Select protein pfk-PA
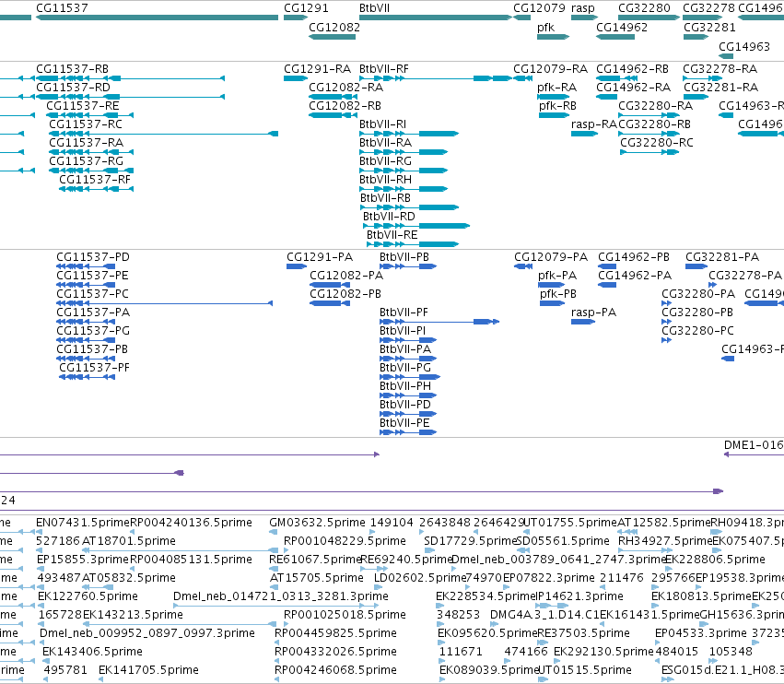 pyautogui.click(x=551, y=285)
